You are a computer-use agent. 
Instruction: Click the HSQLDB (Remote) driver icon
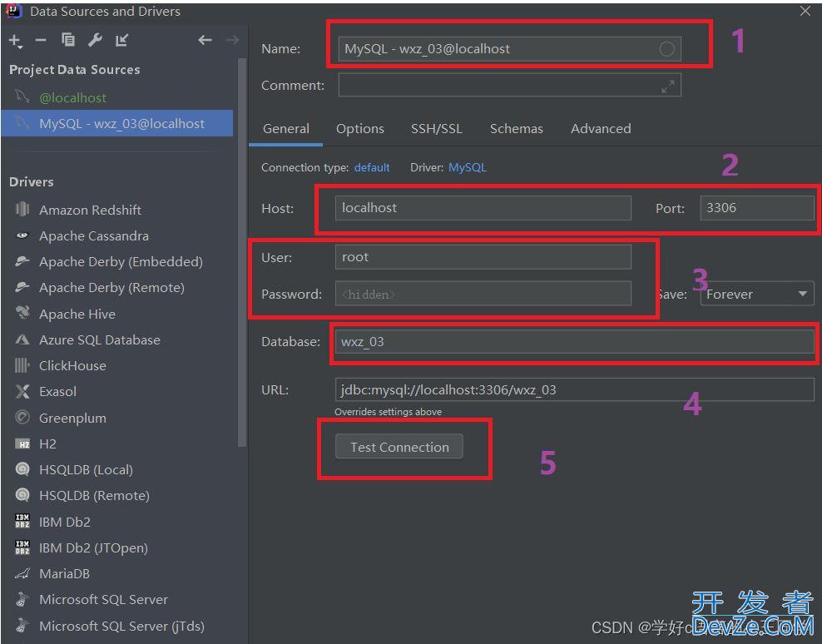(x=22, y=494)
